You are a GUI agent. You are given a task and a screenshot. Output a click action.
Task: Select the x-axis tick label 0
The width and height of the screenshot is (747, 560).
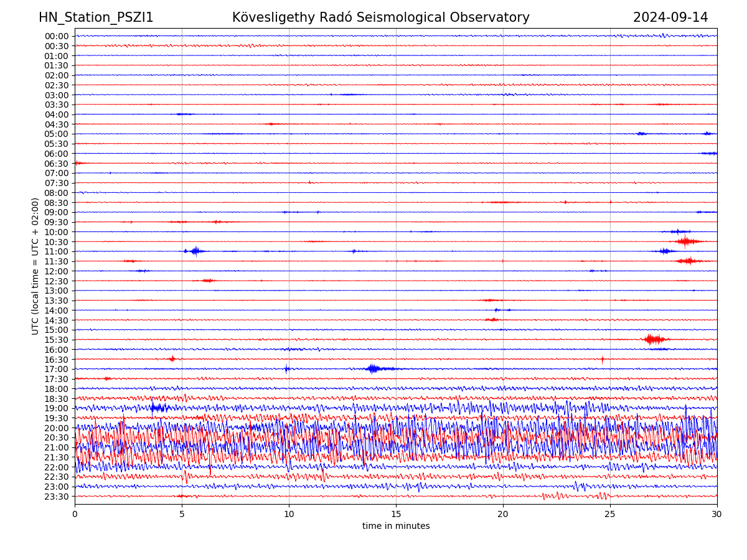click(x=75, y=514)
